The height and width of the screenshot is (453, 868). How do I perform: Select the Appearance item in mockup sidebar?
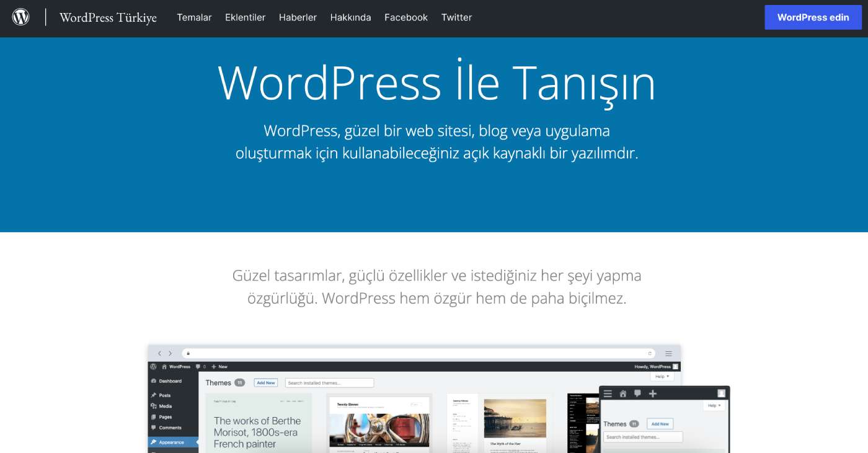[x=173, y=442]
